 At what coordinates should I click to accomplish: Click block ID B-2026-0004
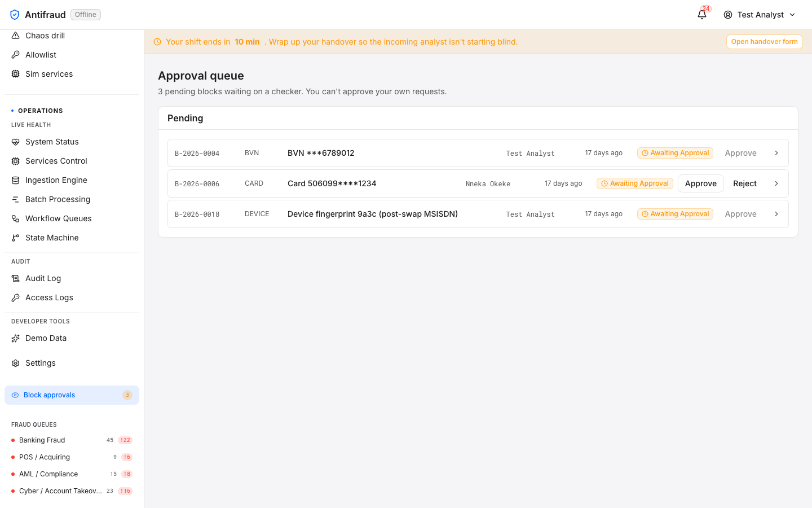coord(197,154)
